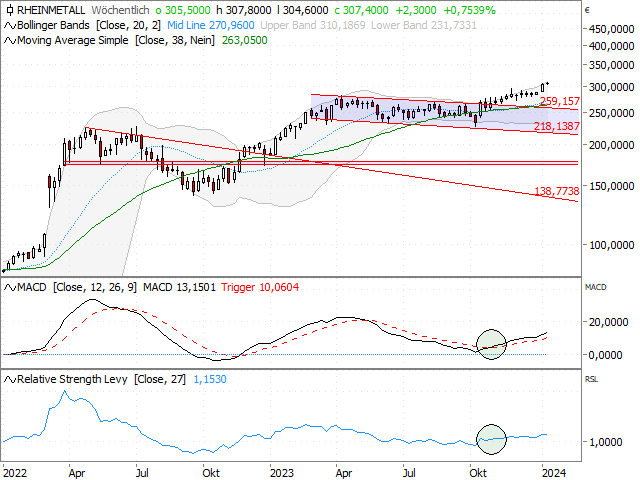Click the first Jul label on time axis

(x=142, y=473)
